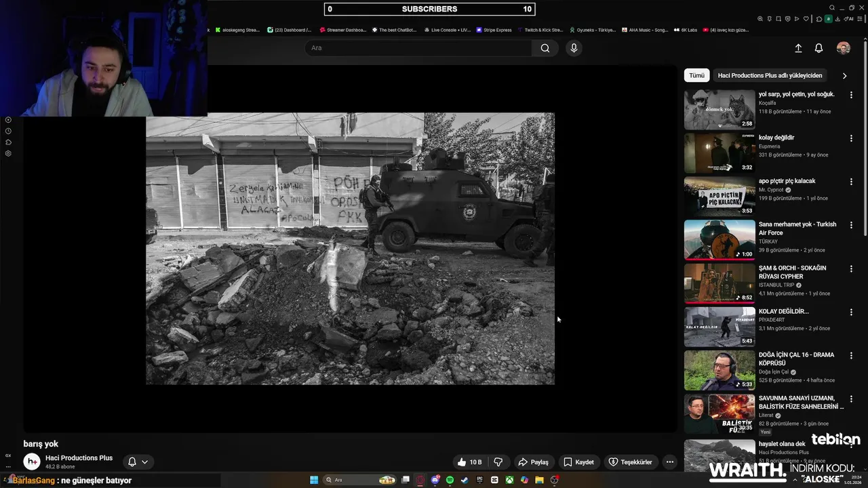Select the 'Tümü' filter chip
This screenshot has width=868, height=488.
[x=696, y=75]
